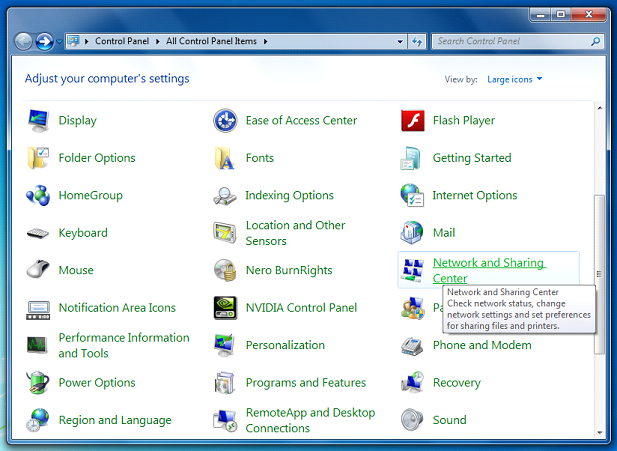617x451 pixels.
Task: Refresh the Control Panel view
Action: (417, 41)
